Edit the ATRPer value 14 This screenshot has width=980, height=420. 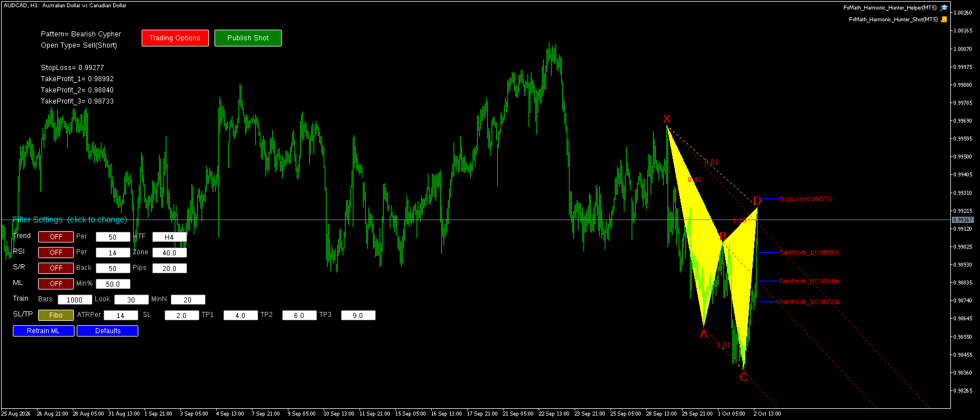pos(121,315)
